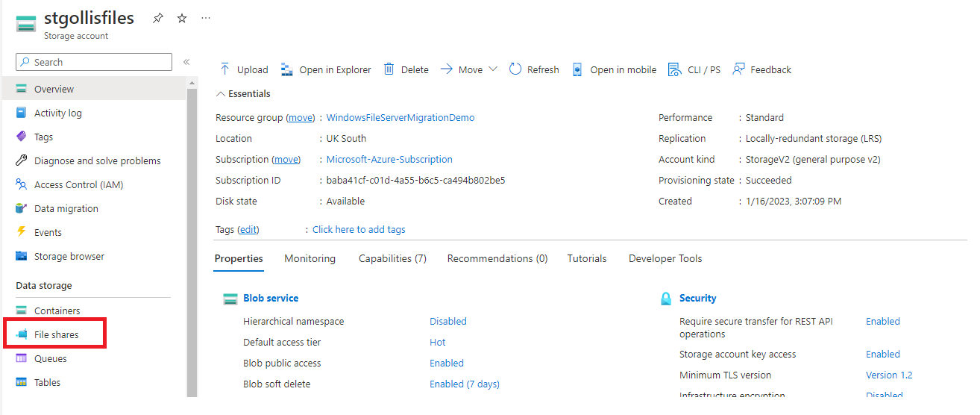Click the Access Control (IAM) icon

pyautogui.click(x=22, y=184)
